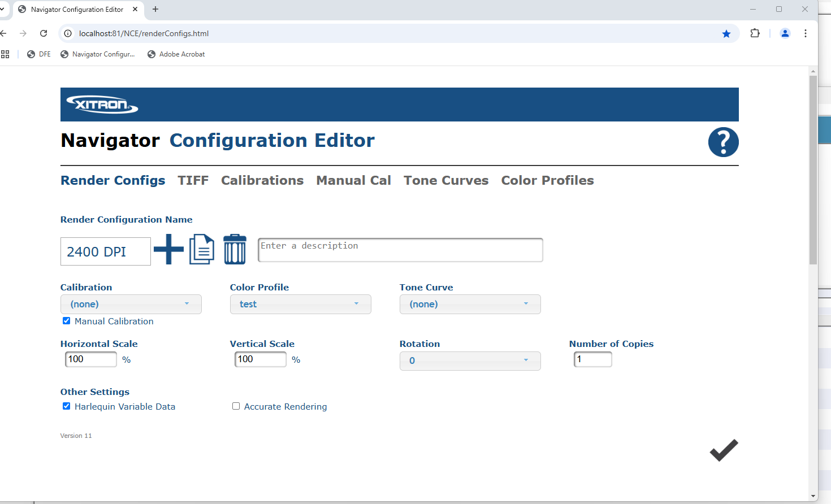Open help via the question mark icon

point(723,142)
